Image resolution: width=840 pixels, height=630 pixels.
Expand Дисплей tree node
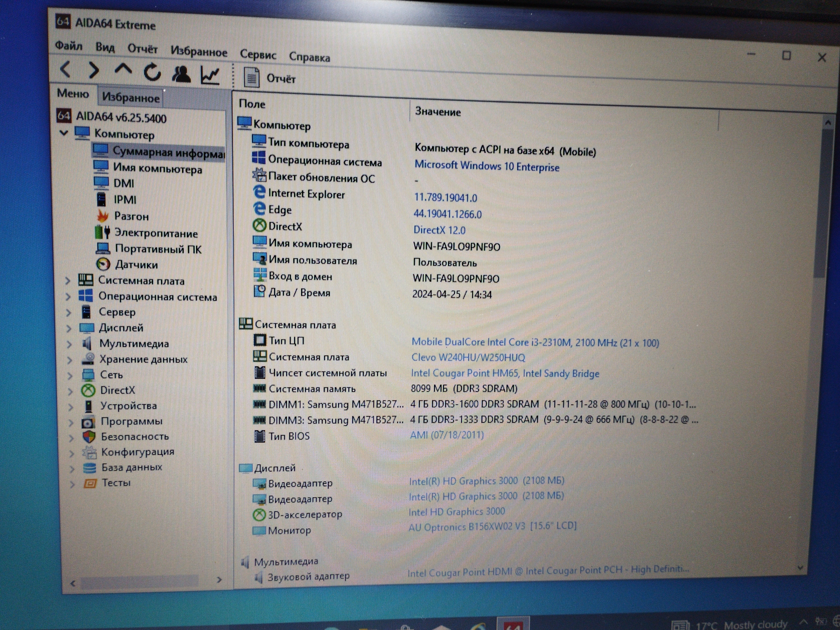tap(69, 328)
